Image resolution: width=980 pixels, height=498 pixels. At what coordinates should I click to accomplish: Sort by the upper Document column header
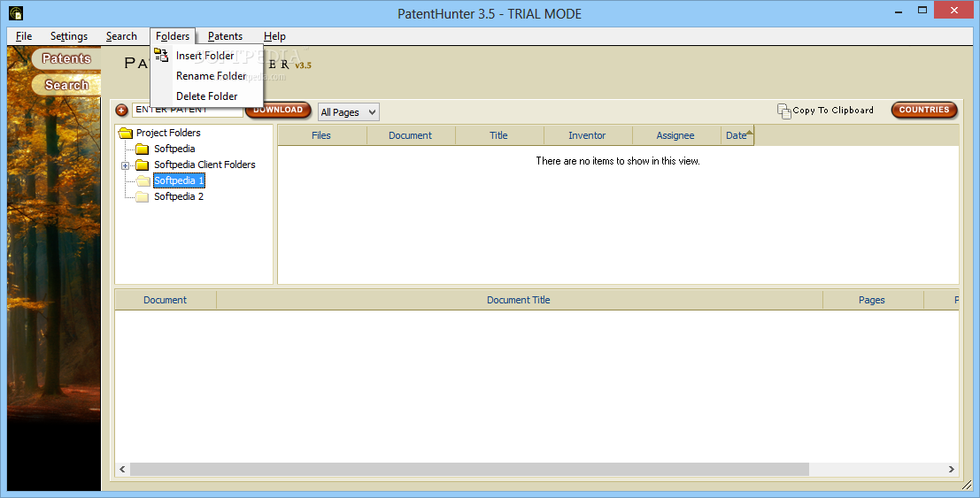coord(410,135)
